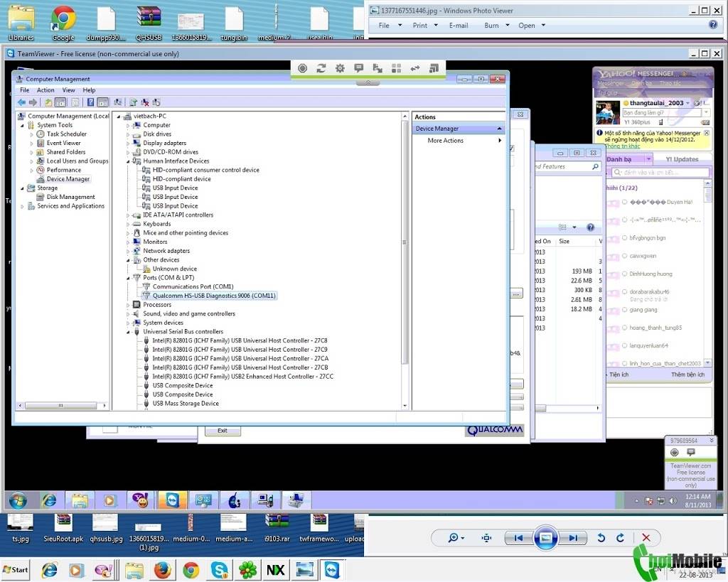Click Firefox icon in the taskbar

(x=163, y=571)
